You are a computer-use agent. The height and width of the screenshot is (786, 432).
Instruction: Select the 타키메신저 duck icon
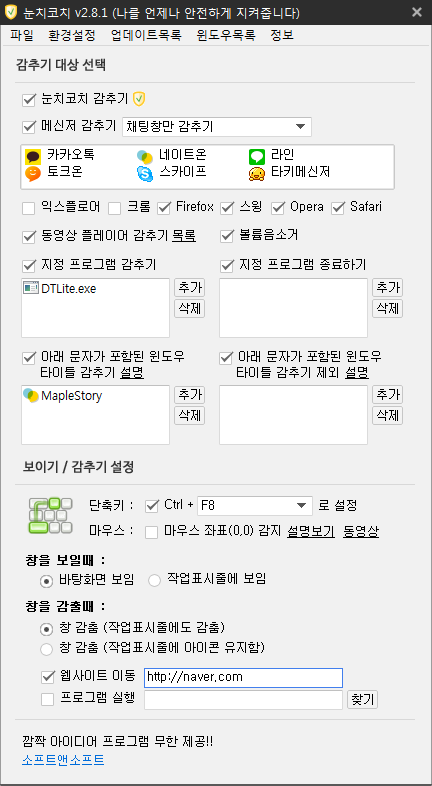(257, 173)
